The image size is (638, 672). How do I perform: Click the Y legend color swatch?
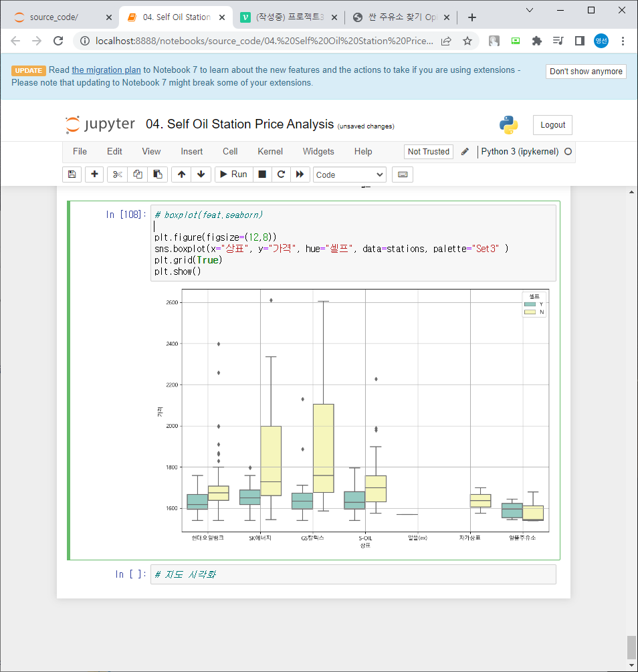click(530, 304)
